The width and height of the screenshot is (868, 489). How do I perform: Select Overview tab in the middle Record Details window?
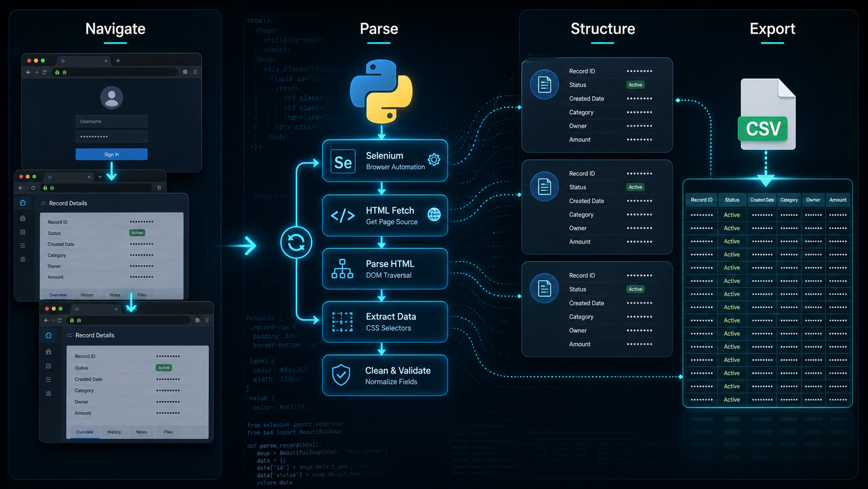click(58, 295)
